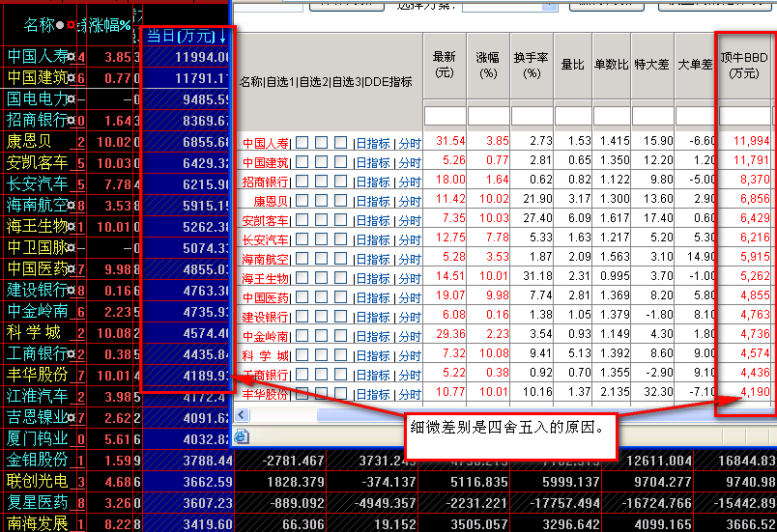Select 厦门钨业 in the left stock list
The width and height of the screenshot is (777, 532).
[38, 439]
